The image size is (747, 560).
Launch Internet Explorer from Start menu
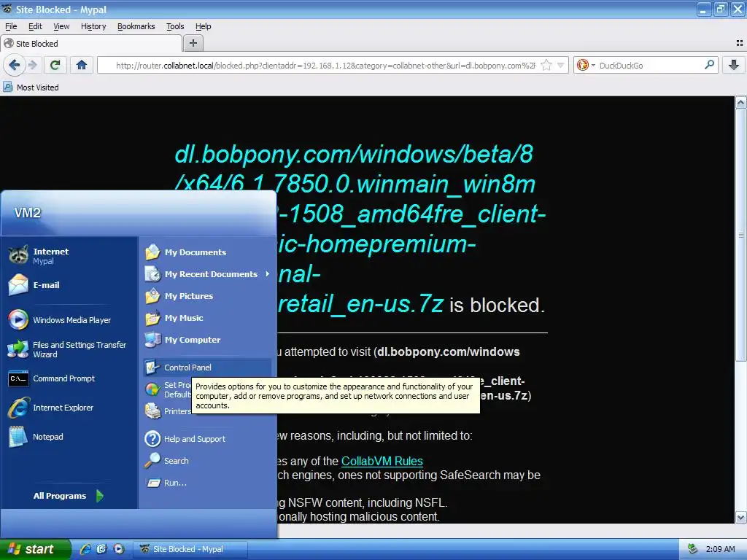click(x=69, y=408)
